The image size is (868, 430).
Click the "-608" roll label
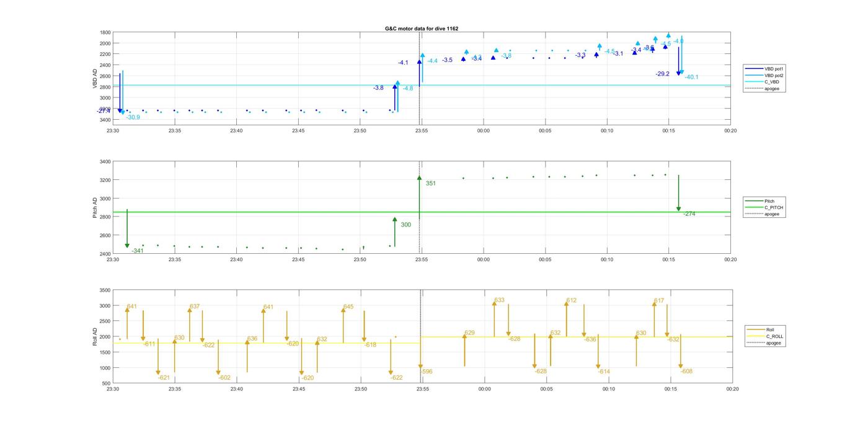tap(686, 372)
